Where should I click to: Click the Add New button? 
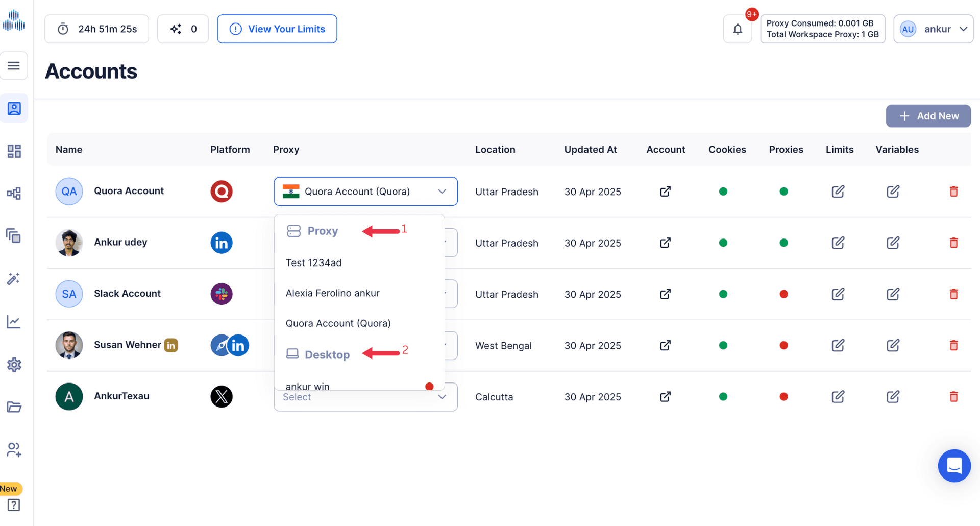(928, 116)
